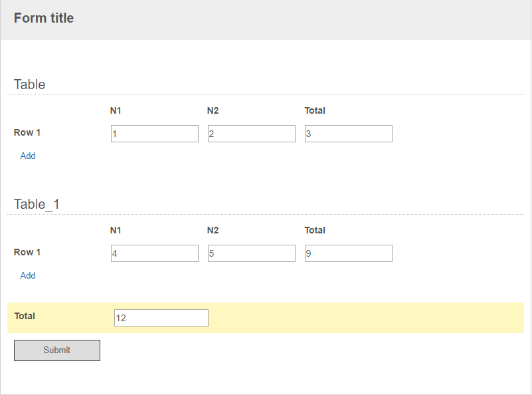Click the Form title heading
Screen dimensions: 532x395
44,18
